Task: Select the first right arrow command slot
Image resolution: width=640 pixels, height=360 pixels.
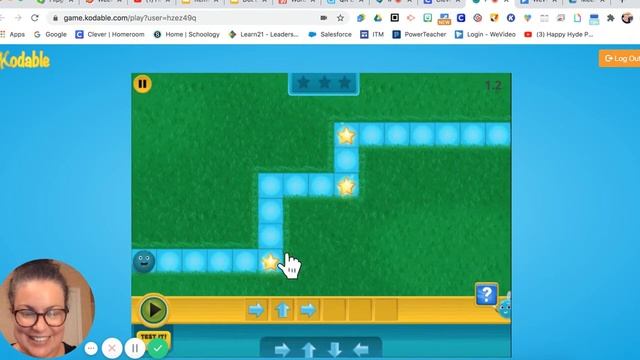Action: 256,310
